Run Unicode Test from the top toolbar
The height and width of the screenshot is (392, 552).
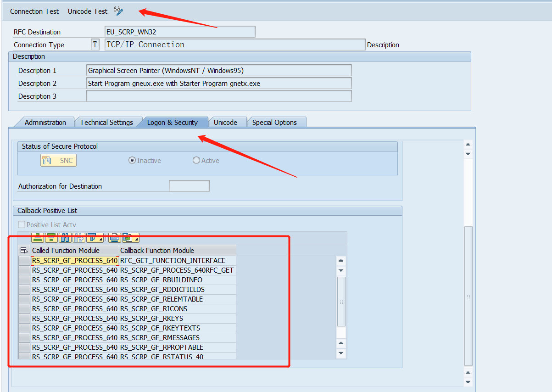(x=87, y=11)
